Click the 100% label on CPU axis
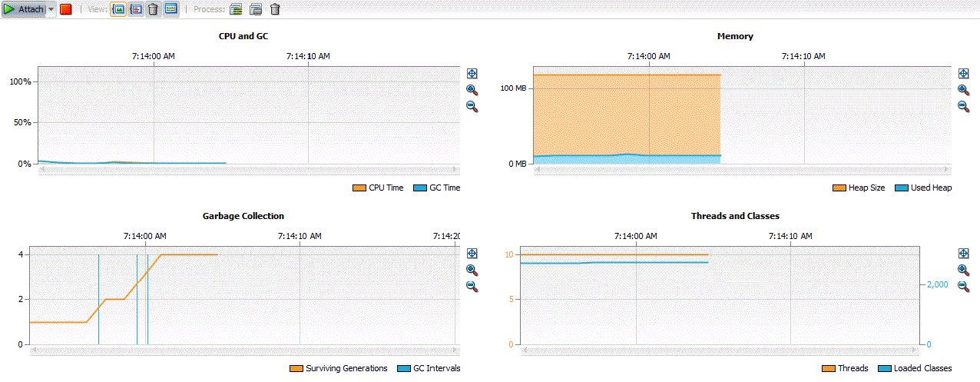This screenshot has height=382, width=980. [x=18, y=81]
